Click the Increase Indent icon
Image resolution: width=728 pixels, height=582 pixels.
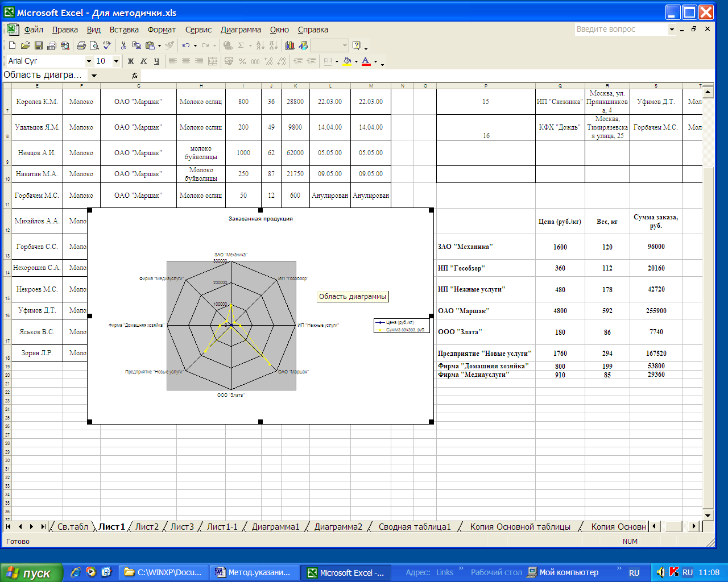(311, 61)
